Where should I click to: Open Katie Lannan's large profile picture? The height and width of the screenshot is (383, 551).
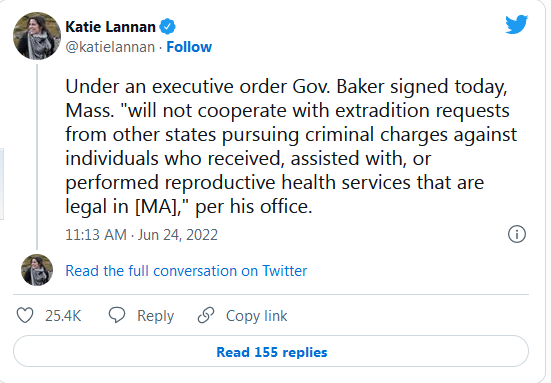pyautogui.click(x=37, y=36)
